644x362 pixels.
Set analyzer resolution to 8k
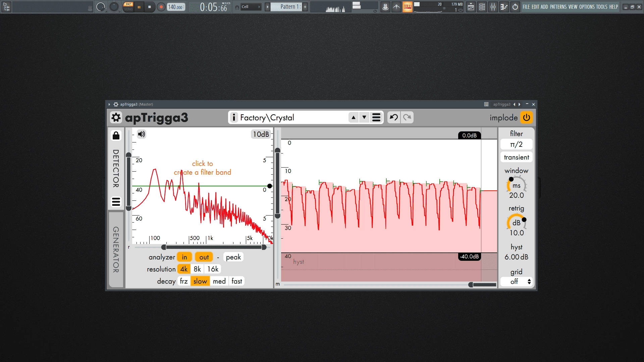point(197,269)
